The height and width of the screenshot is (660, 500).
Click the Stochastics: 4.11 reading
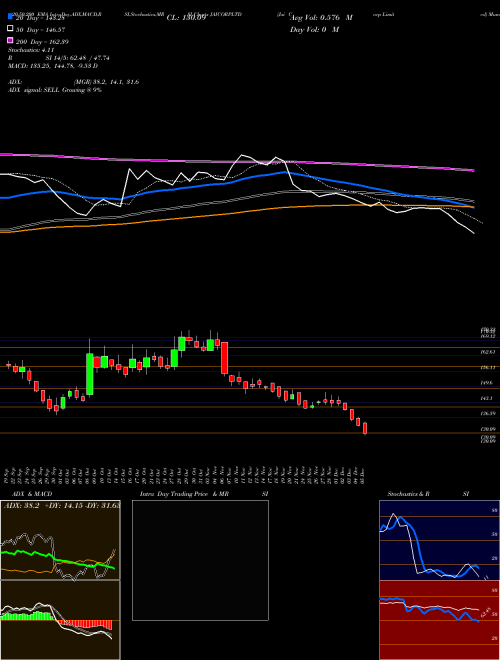[x=31, y=50]
